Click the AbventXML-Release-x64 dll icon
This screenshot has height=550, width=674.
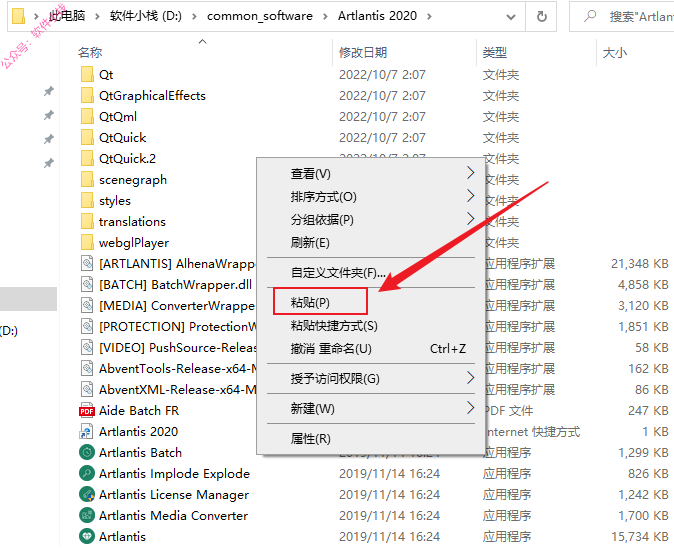87,390
